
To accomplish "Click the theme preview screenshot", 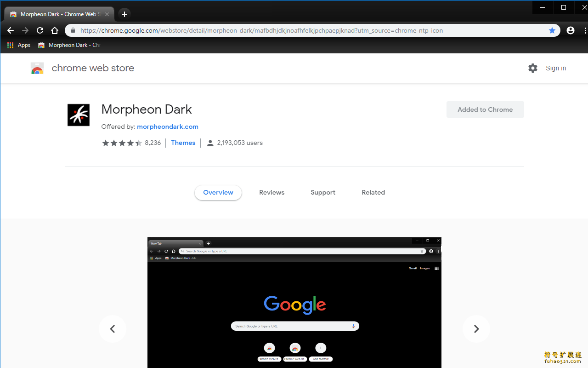I will 294,302.
